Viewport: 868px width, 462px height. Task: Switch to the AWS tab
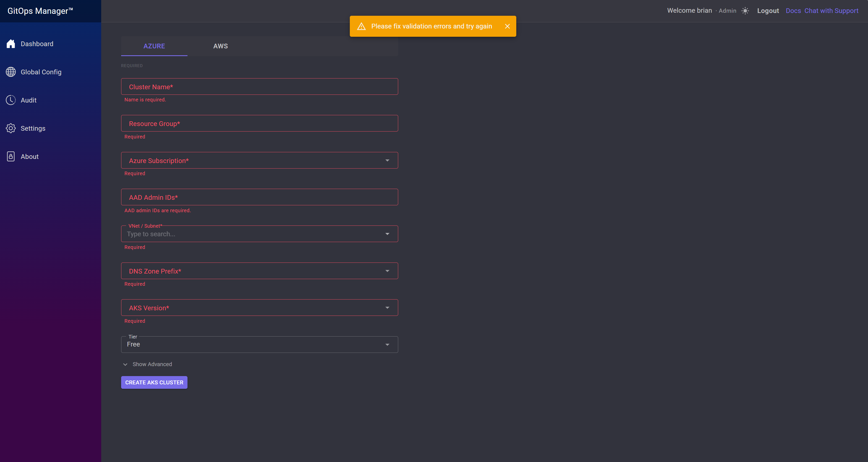point(220,46)
